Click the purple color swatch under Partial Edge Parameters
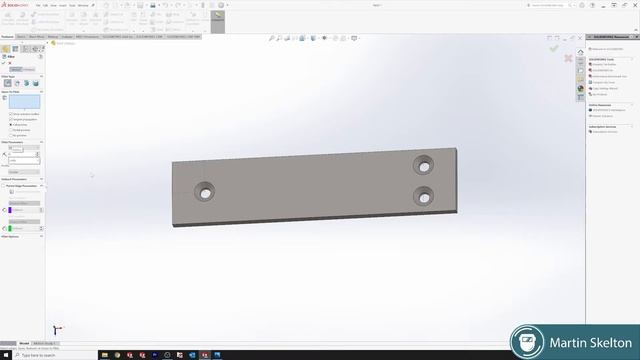 click(10, 210)
